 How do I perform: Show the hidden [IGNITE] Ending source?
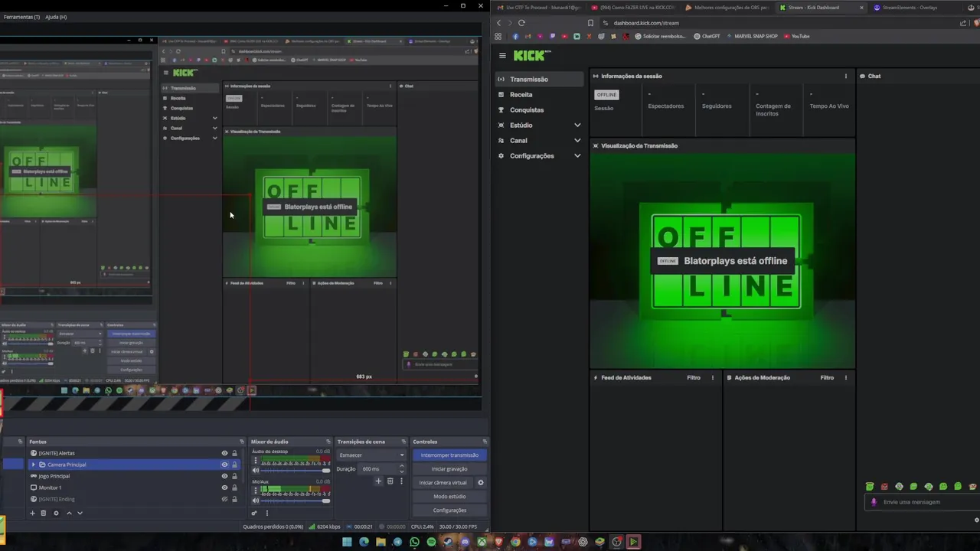(x=224, y=499)
